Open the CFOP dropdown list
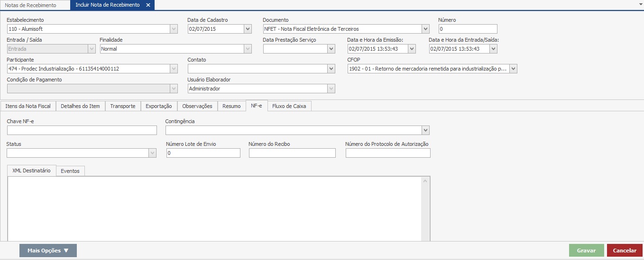644x260 pixels. pyautogui.click(x=513, y=69)
